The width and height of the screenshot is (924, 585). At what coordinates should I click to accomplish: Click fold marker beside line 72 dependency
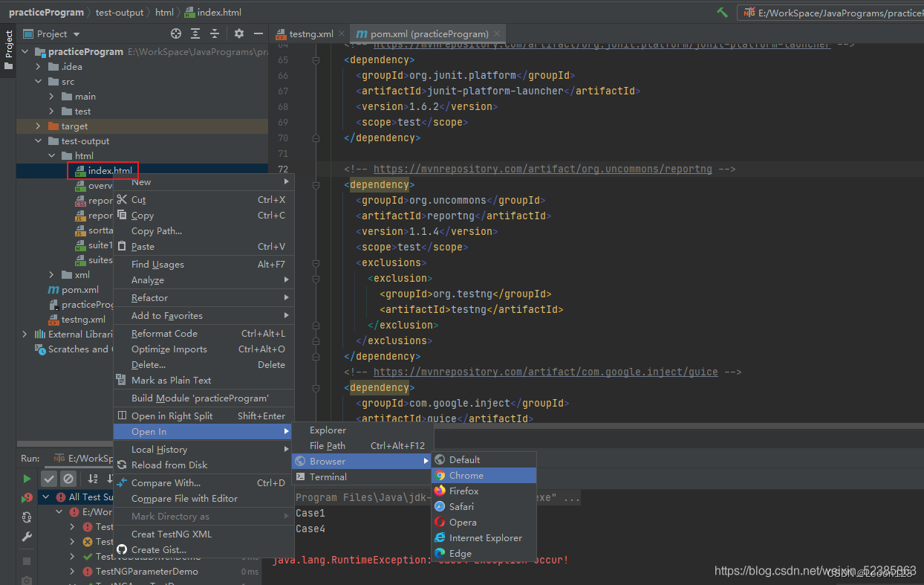click(x=316, y=185)
